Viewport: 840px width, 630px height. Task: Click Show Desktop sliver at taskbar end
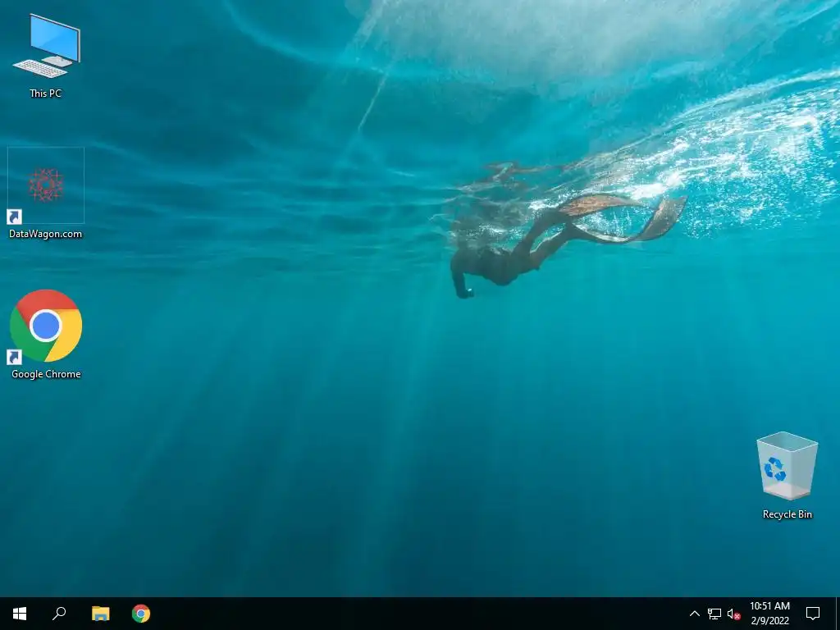(838, 614)
